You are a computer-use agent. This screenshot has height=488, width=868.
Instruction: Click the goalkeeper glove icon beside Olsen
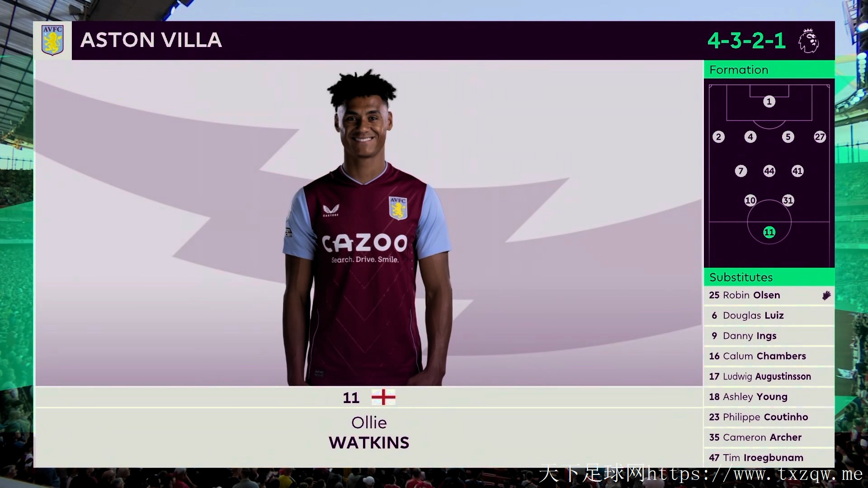tap(826, 296)
